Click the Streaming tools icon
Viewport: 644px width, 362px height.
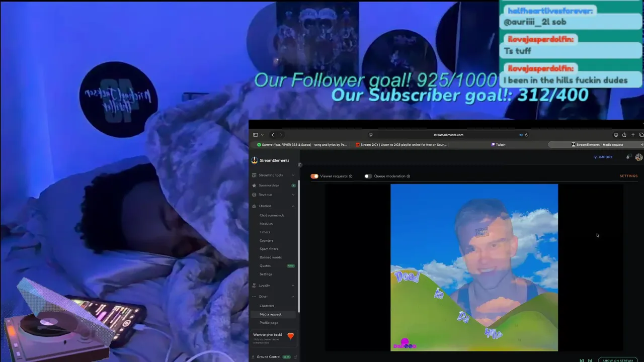[x=254, y=175]
